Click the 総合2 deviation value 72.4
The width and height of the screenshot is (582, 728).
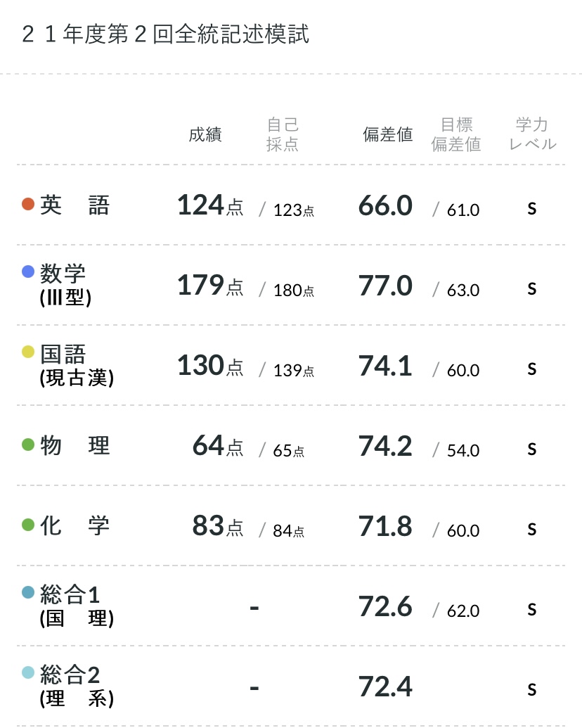(385, 687)
